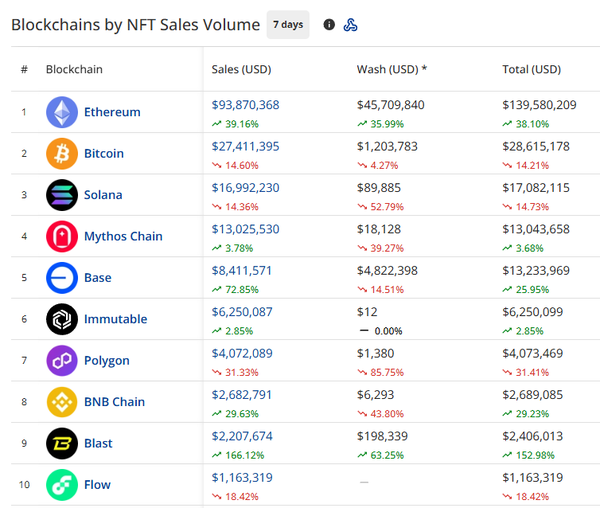Sort by Sales (USD) column header

tap(241, 70)
